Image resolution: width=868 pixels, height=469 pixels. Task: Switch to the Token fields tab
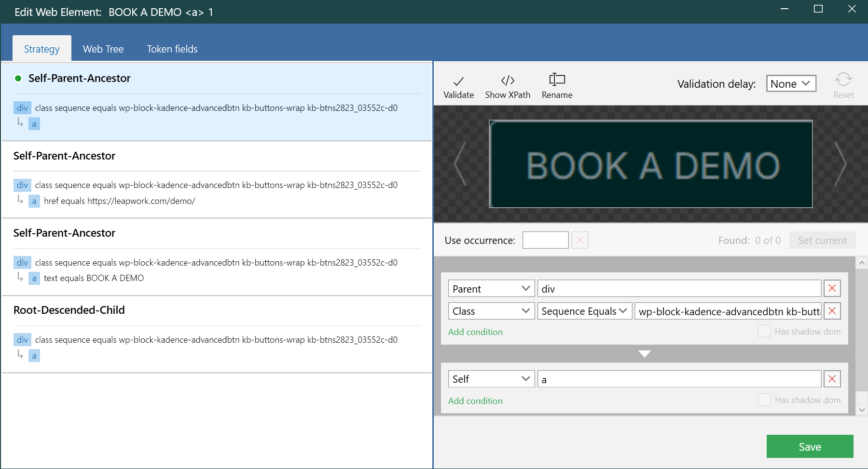click(x=172, y=49)
